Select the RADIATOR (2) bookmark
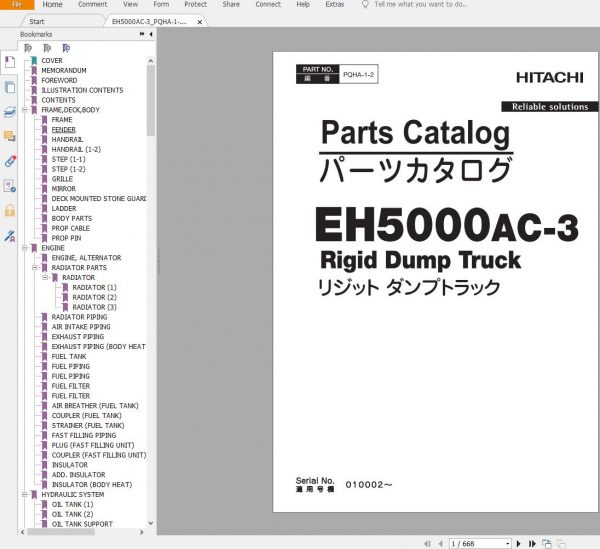Image resolution: width=600 pixels, height=549 pixels. point(94,297)
